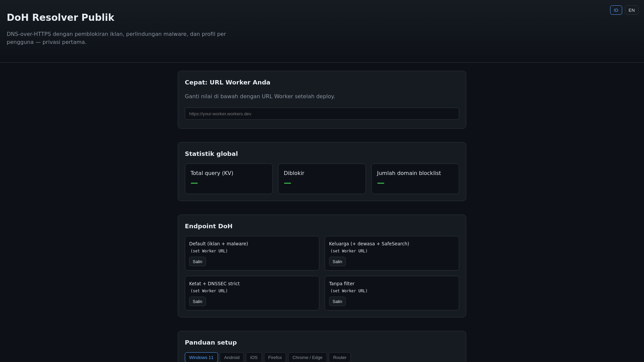This screenshot has height=362, width=644.
Task: Copy the Keluarga SafeSearch endpoint
Action: [x=337, y=261]
